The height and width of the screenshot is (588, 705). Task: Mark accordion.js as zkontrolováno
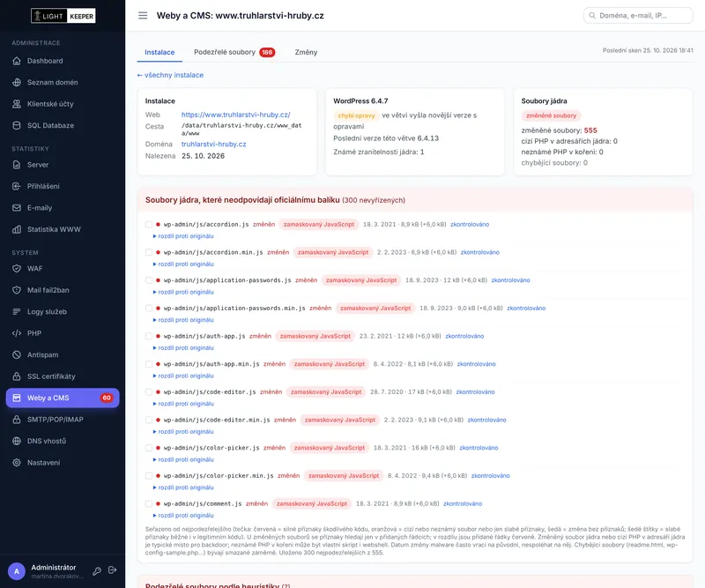(470, 225)
